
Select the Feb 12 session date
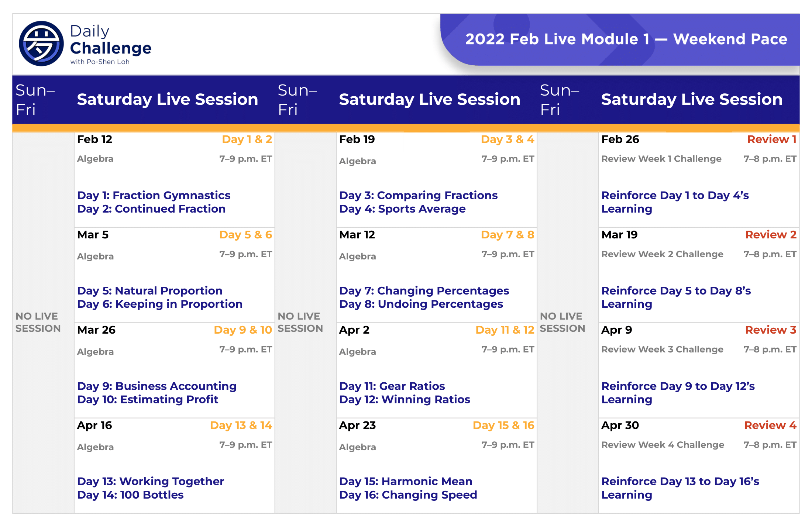[x=94, y=139]
